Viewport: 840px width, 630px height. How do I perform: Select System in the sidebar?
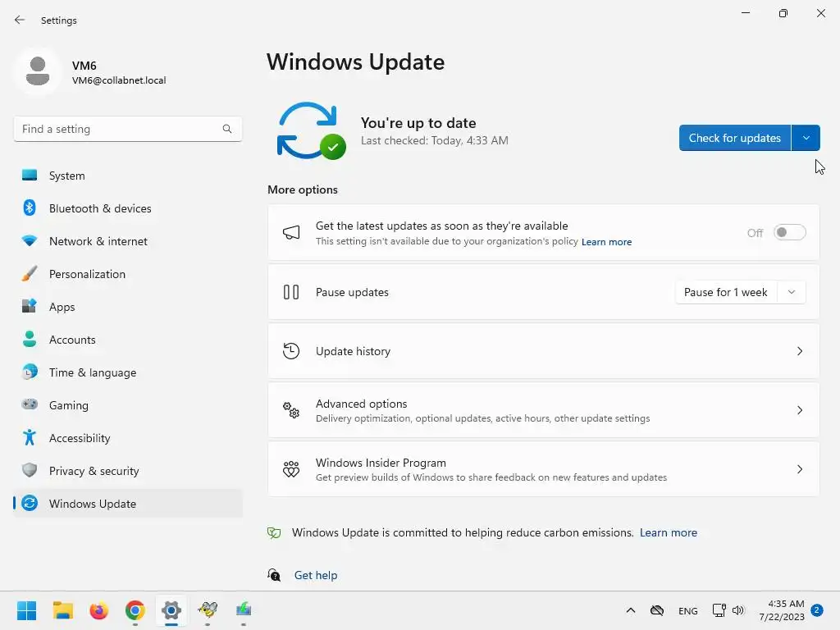(x=128, y=176)
